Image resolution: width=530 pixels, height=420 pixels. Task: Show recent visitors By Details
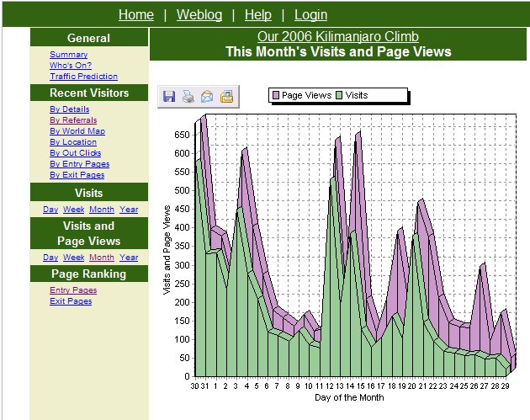point(69,109)
